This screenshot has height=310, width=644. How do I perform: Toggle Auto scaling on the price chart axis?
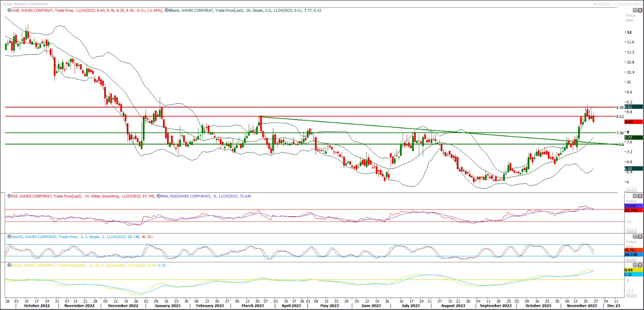[x=631, y=190]
